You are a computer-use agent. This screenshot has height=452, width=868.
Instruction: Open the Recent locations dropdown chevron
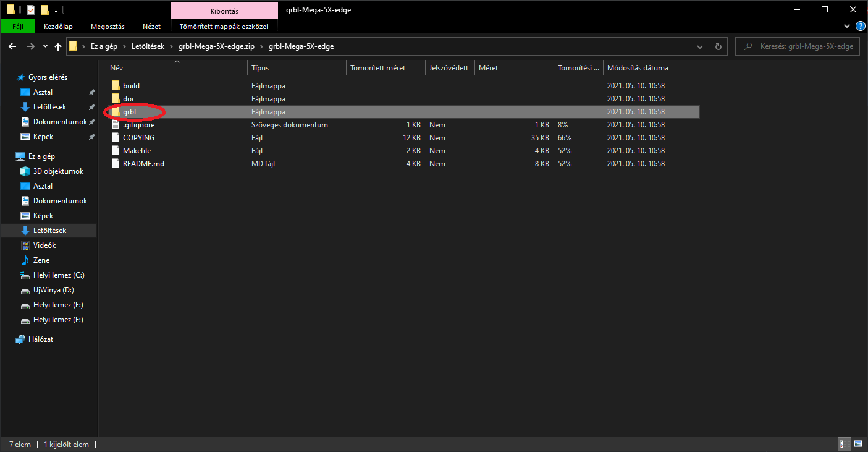click(x=45, y=46)
